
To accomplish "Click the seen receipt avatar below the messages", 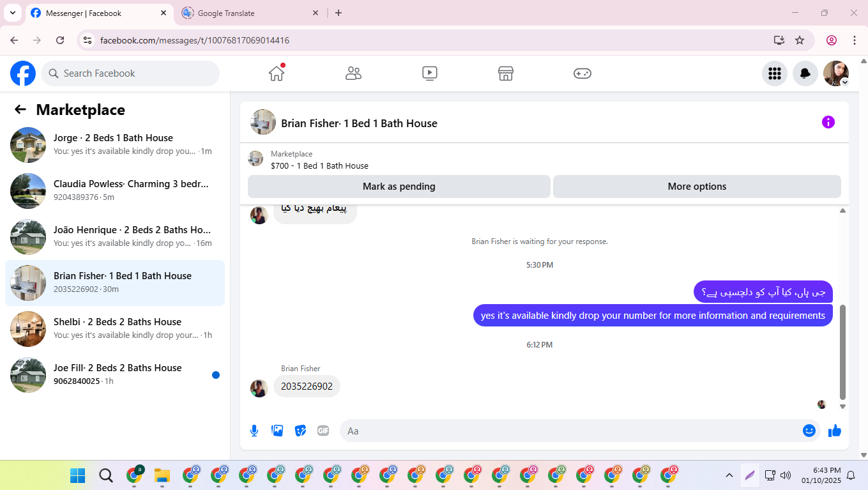I will [x=822, y=404].
